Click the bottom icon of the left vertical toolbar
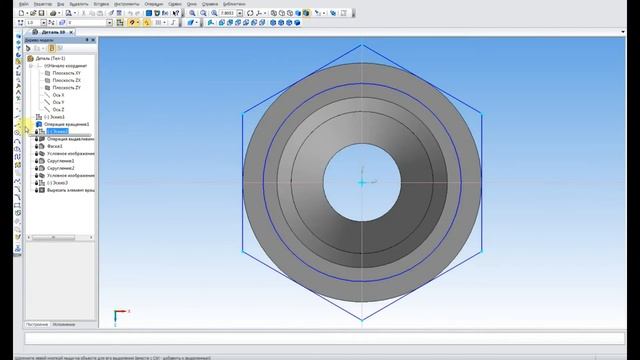Screen dimensions: 640x360 [18, 248]
